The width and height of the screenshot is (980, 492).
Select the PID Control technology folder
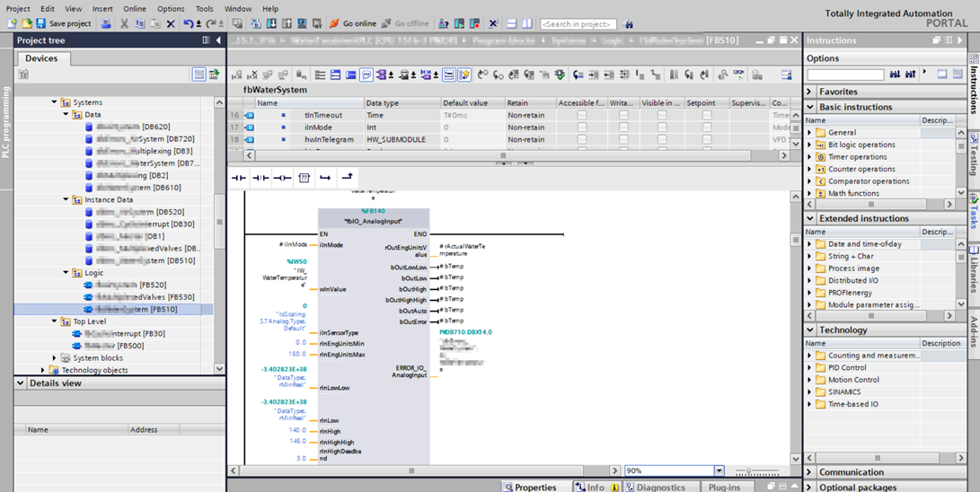847,368
